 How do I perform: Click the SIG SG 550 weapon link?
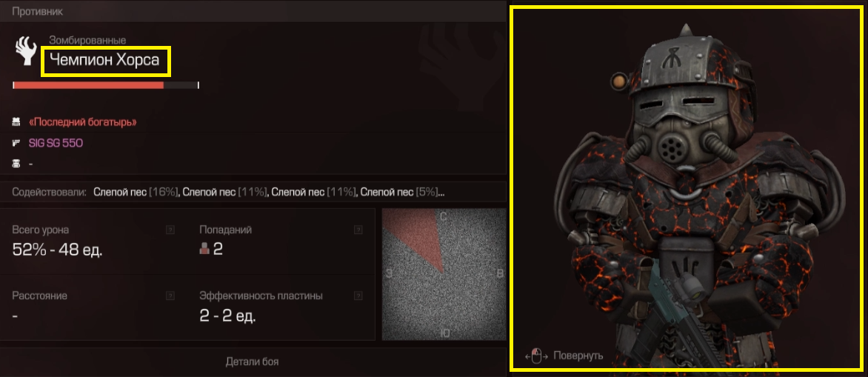pos(56,143)
